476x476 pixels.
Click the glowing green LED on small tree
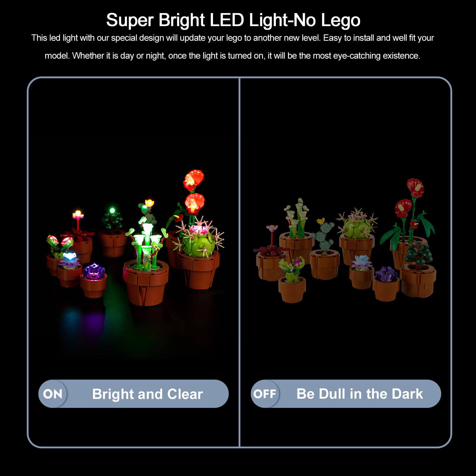(112, 211)
